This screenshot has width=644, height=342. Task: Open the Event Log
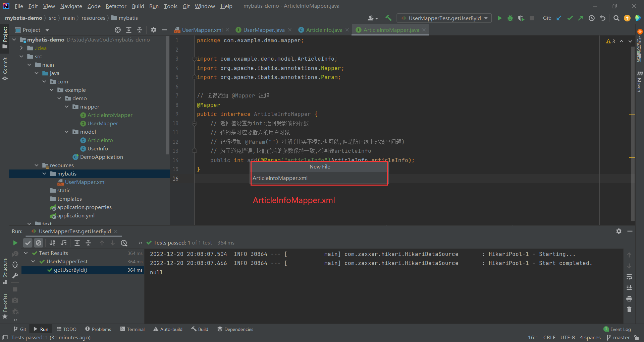click(617, 329)
